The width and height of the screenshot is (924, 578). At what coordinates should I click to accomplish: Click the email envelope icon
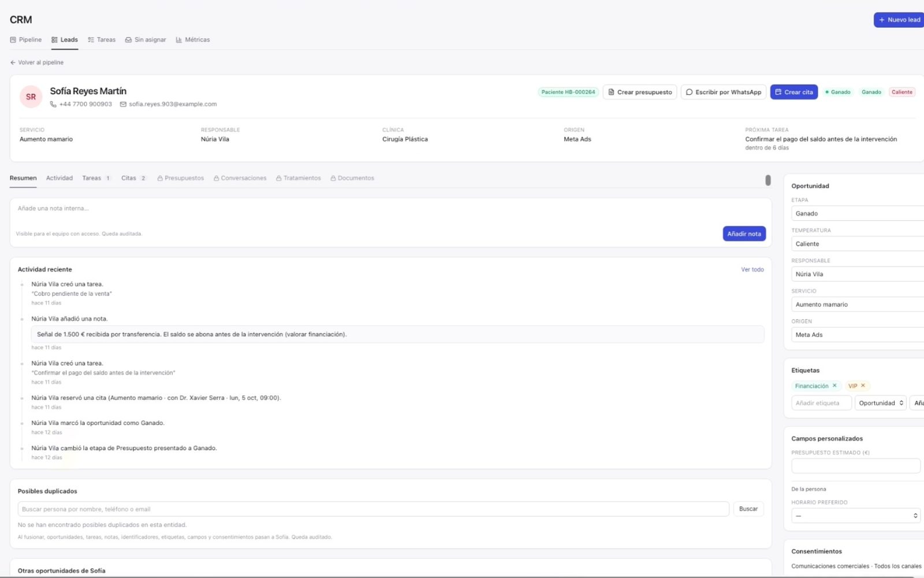pyautogui.click(x=123, y=105)
